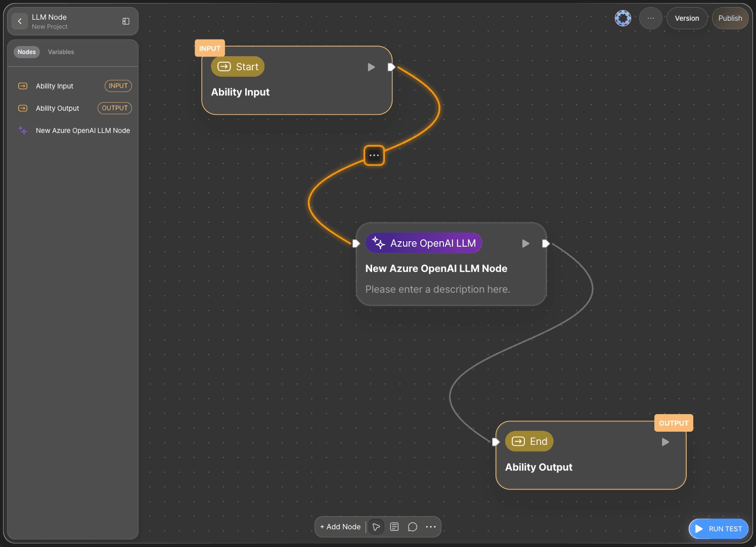This screenshot has width=756, height=547.
Task: Expand more options in bottom toolbar
Action: coord(431,527)
